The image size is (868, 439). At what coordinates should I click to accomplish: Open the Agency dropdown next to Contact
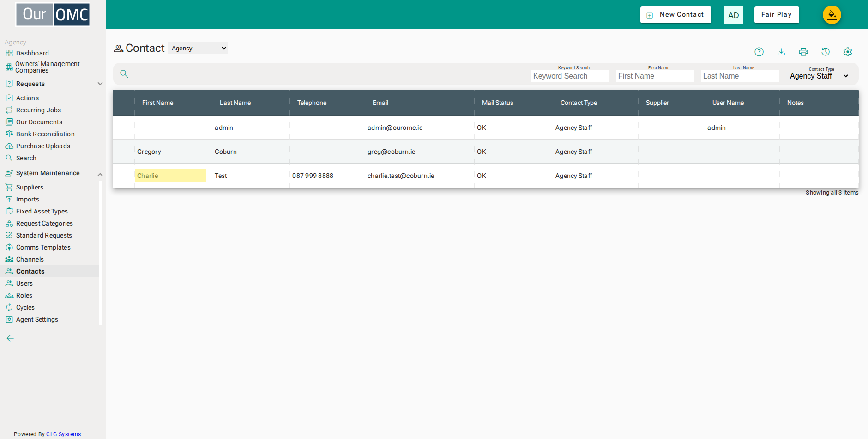click(x=198, y=48)
